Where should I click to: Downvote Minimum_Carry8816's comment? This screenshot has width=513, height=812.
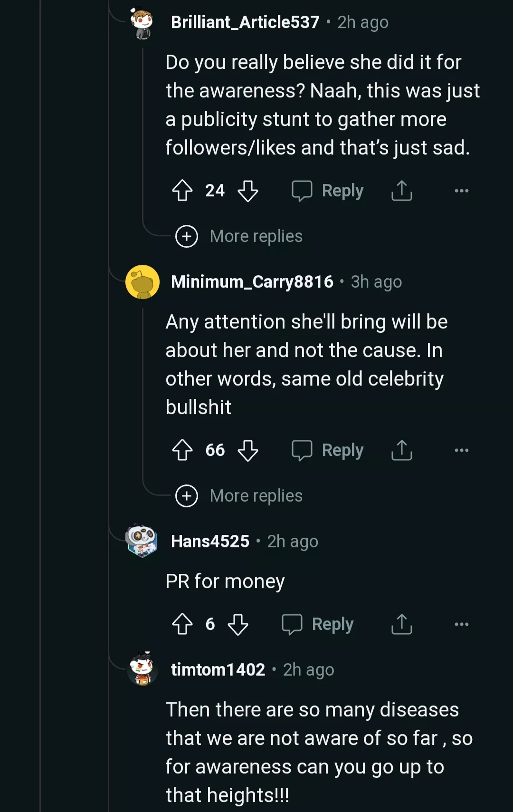click(x=248, y=450)
